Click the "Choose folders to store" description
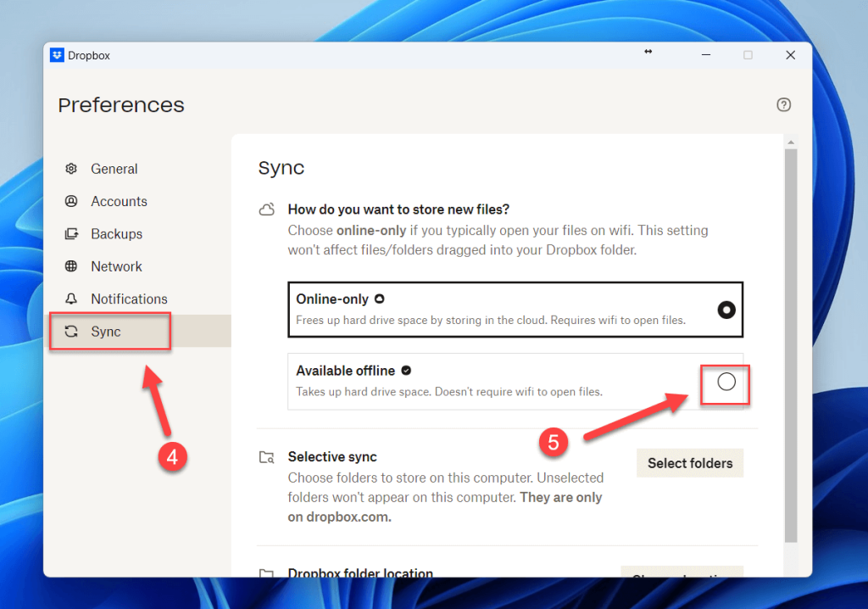Screen dimensions: 868x609 (446, 497)
